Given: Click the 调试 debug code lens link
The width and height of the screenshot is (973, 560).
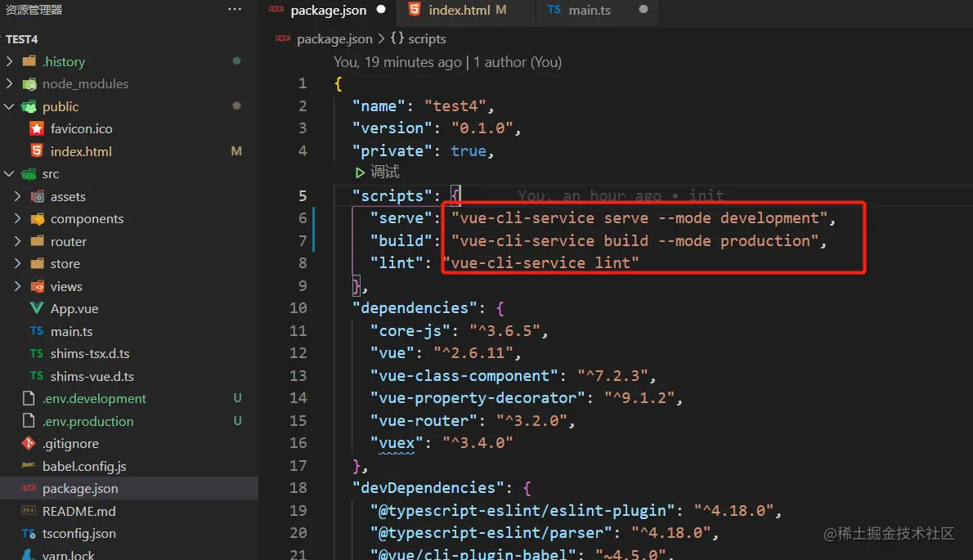Looking at the screenshot, I should [x=385, y=172].
